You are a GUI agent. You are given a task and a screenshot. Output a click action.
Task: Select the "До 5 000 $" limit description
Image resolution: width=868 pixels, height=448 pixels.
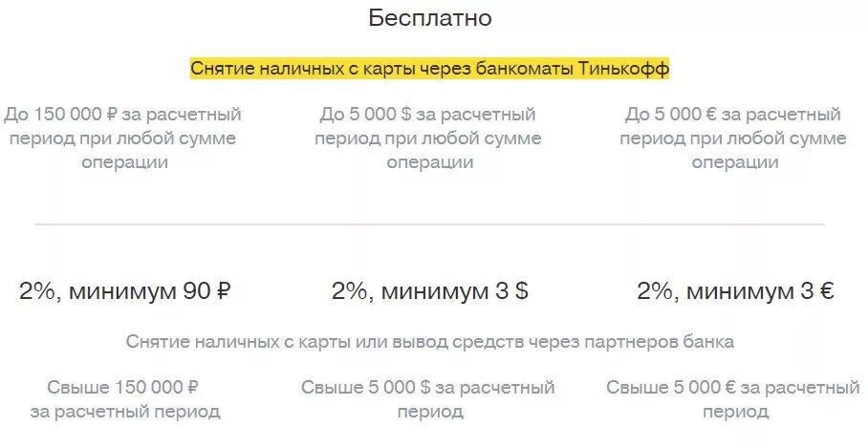(x=428, y=139)
